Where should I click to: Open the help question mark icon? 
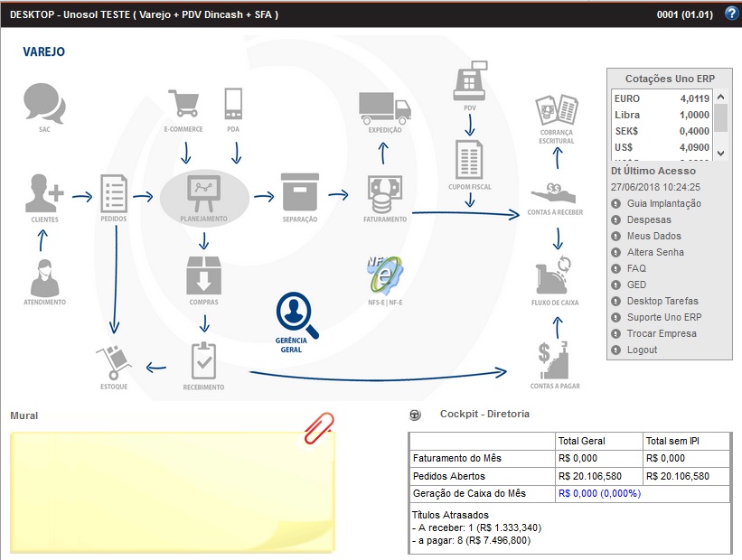pos(731,14)
